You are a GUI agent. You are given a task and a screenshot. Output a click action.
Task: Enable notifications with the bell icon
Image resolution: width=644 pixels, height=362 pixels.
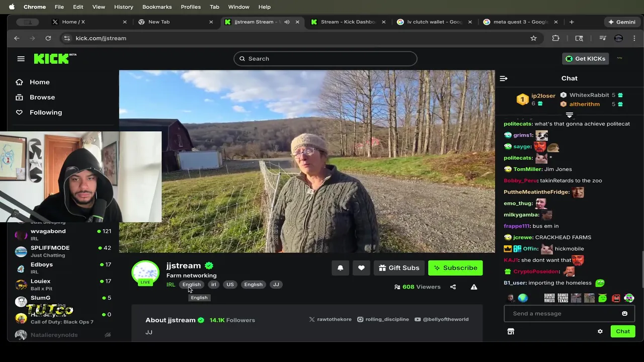point(340,268)
